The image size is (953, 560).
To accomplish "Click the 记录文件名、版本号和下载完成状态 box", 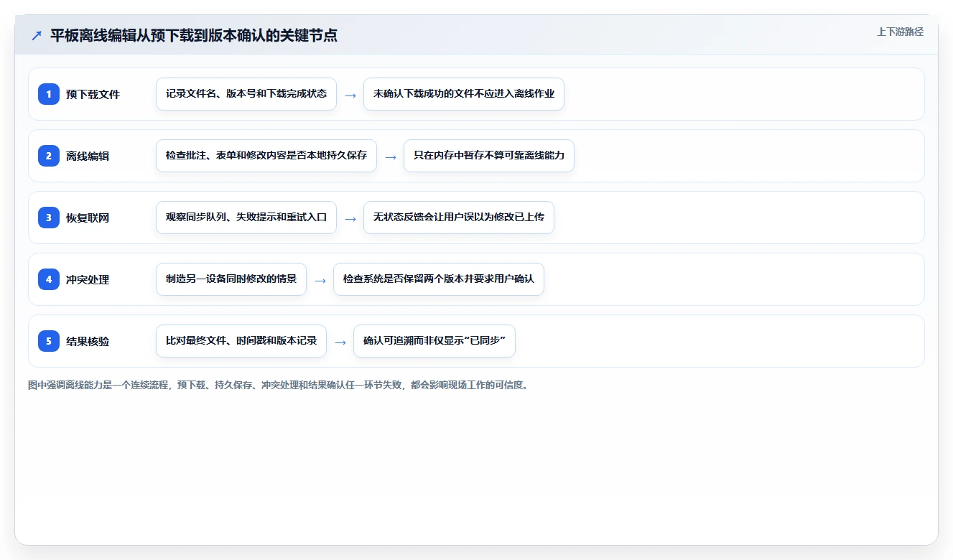I will (246, 94).
